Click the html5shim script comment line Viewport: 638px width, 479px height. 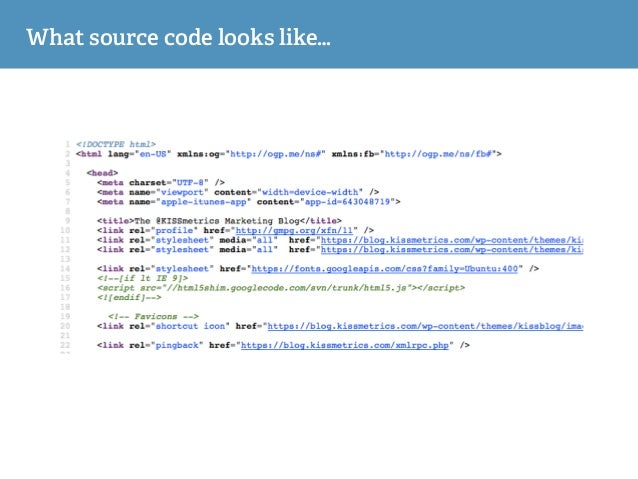(x=281, y=288)
